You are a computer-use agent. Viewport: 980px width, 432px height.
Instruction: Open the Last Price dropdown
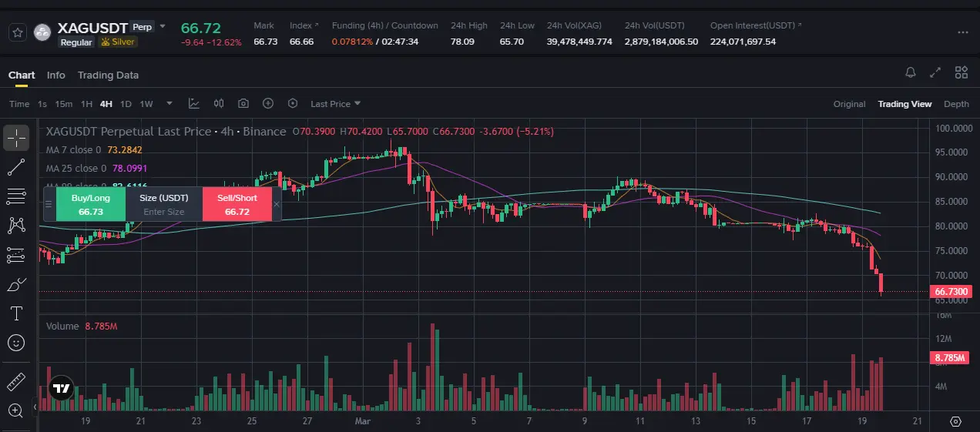(335, 103)
